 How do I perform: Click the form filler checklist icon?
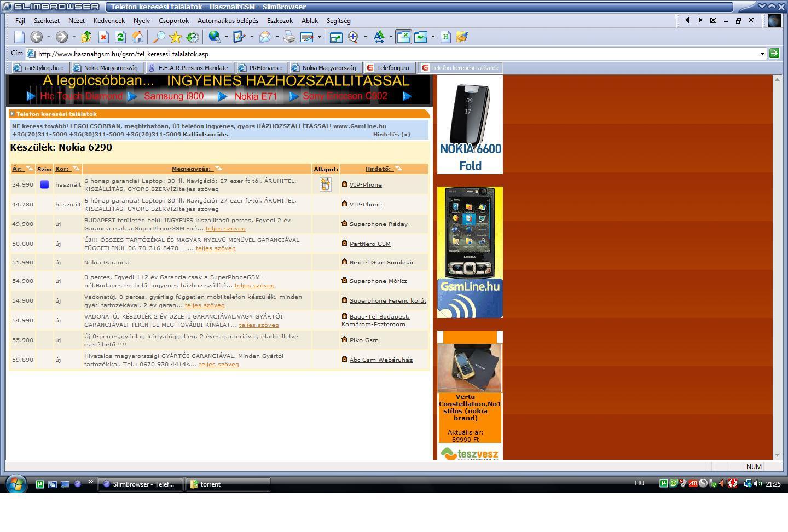pos(239,37)
